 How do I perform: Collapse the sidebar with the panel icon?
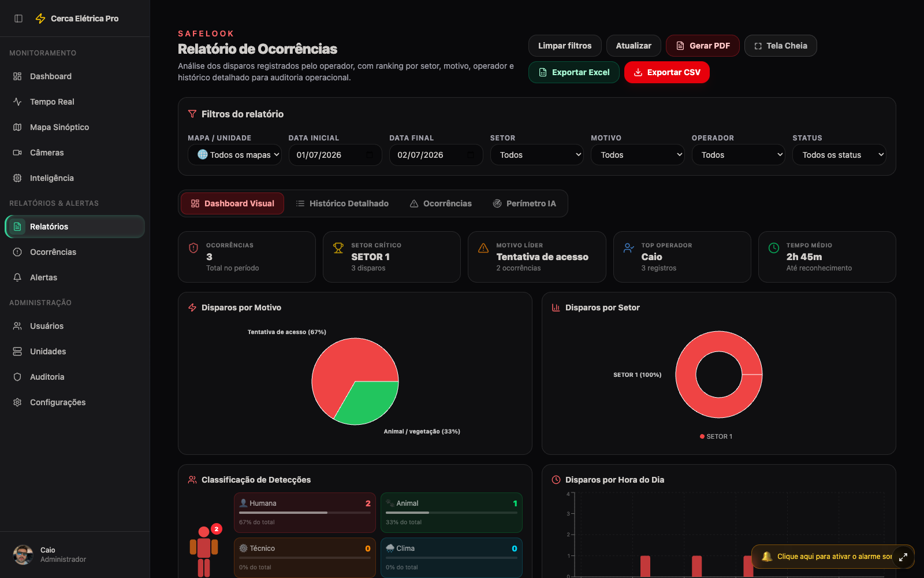(18, 18)
